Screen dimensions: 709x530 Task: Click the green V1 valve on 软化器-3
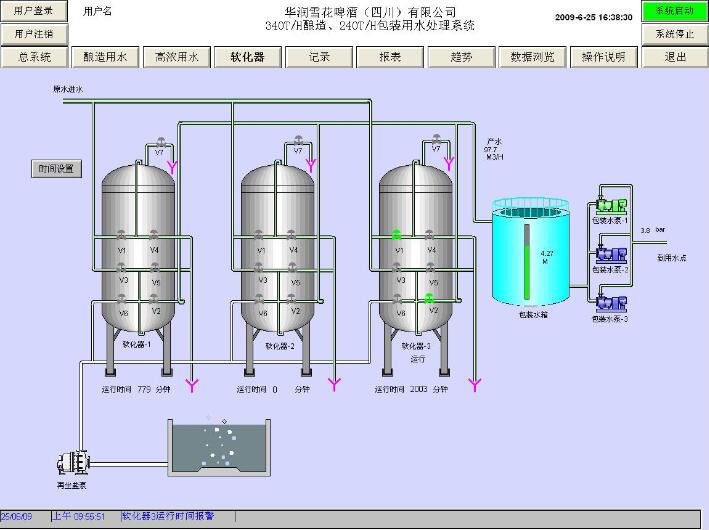click(397, 235)
